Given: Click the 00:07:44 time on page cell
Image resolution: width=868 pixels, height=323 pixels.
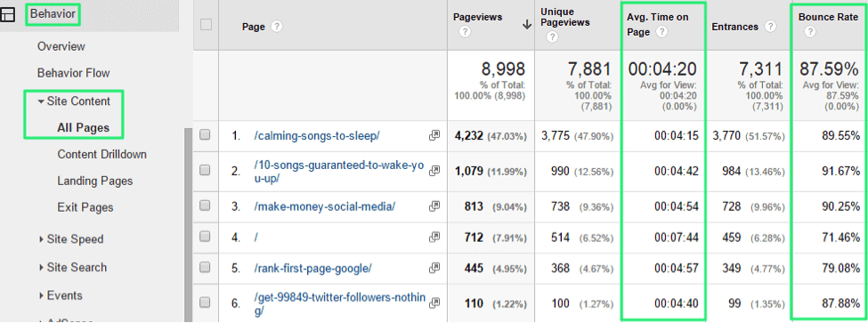Looking at the screenshot, I should tap(677, 238).
